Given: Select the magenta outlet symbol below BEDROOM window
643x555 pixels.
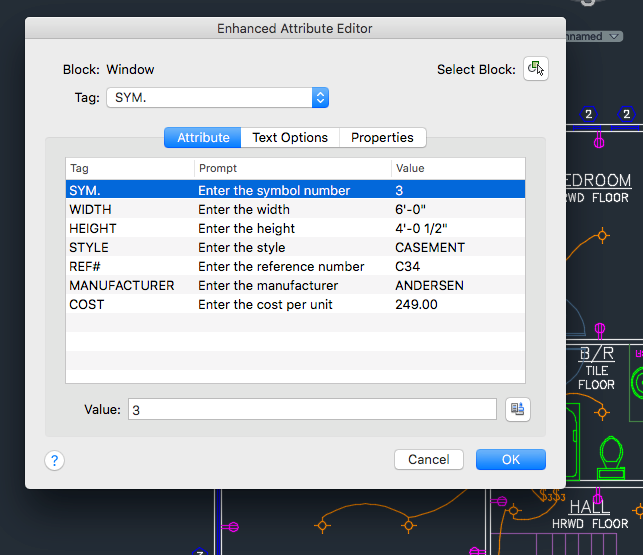Looking at the screenshot, I should pos(599,142).
